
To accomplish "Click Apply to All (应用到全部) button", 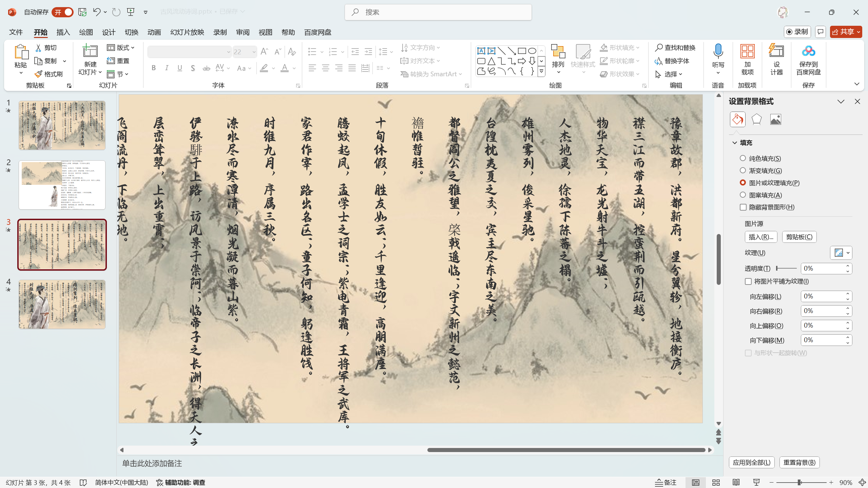I will [x=752, y=463].
